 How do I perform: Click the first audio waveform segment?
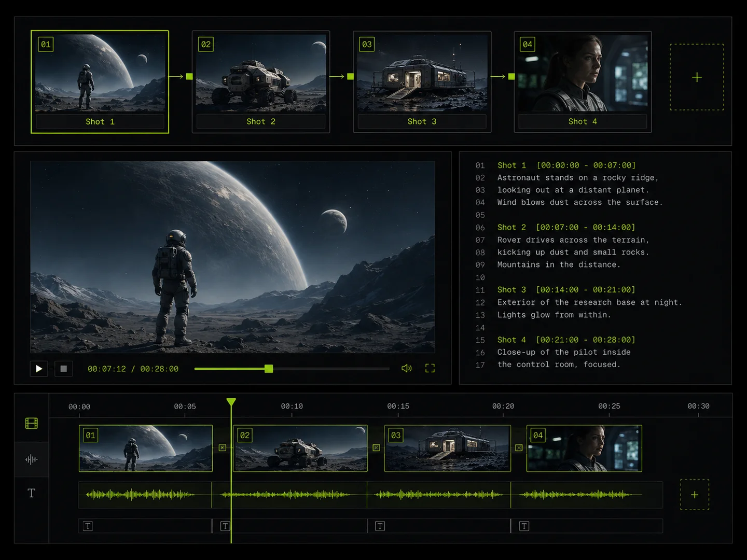(x=145, y=495)
